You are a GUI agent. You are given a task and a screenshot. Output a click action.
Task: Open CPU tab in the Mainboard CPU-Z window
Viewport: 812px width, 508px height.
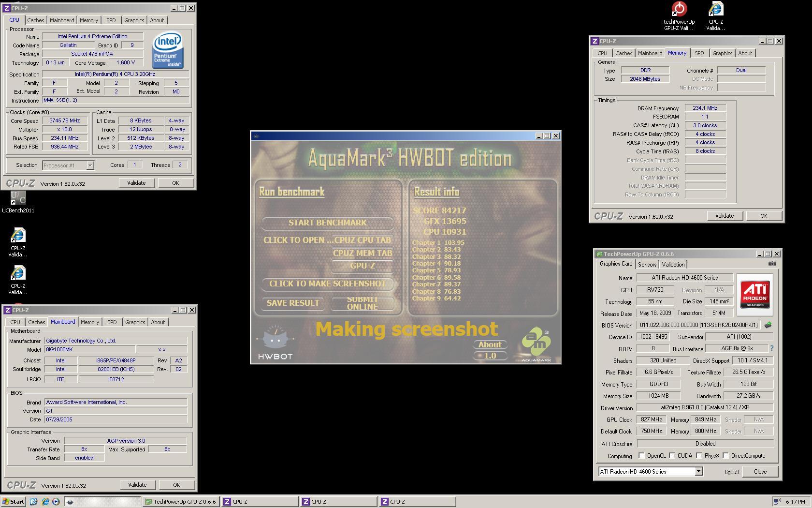(x=15, y=322)
